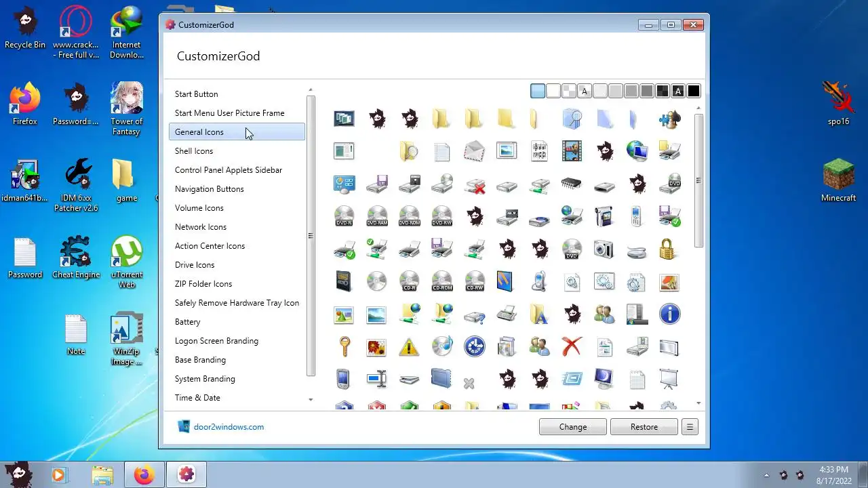Image resolution: width=868 pixels, height=488 pixels.
Task: Select the folder with letter A fonts icon
Action: coord(539,314)
